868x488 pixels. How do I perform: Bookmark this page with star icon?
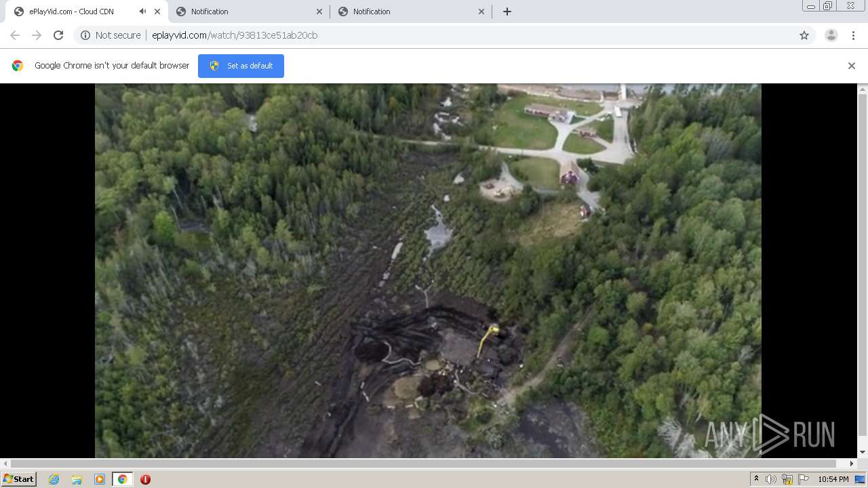pyautogui.click(x=804, y=35)
